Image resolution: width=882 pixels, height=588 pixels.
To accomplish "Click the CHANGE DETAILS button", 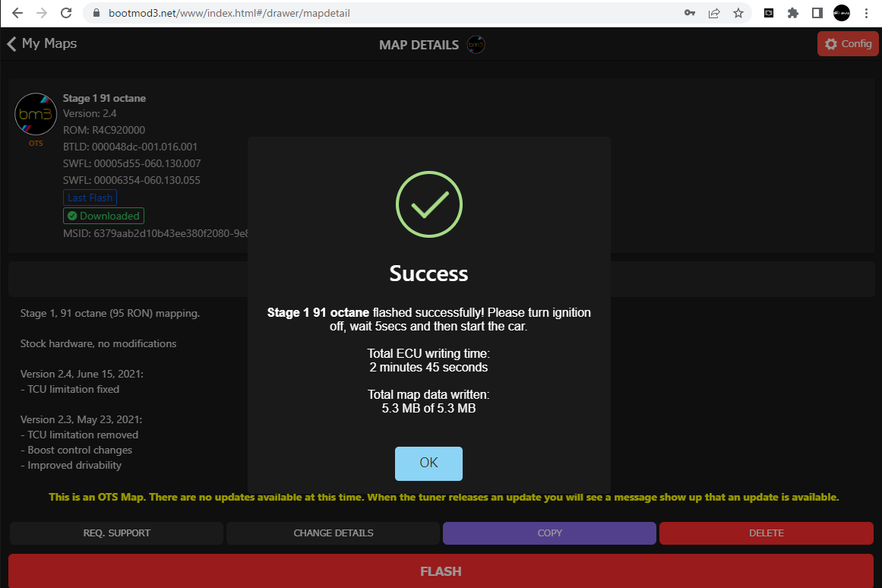I will tap(333, 533).
